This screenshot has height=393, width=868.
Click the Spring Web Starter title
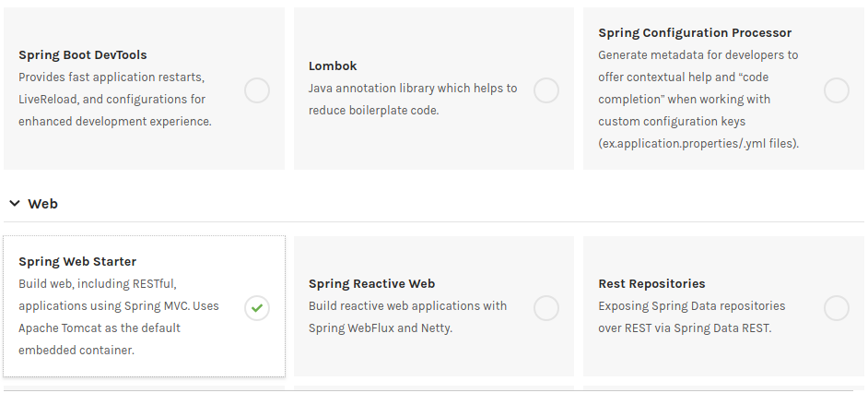tap(77, 262)
